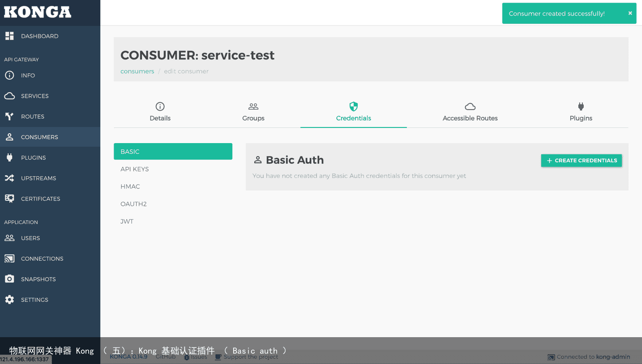Open SETTINGS page
The image size is (642, 364).
pyautogui.click(x=50, y=300)
